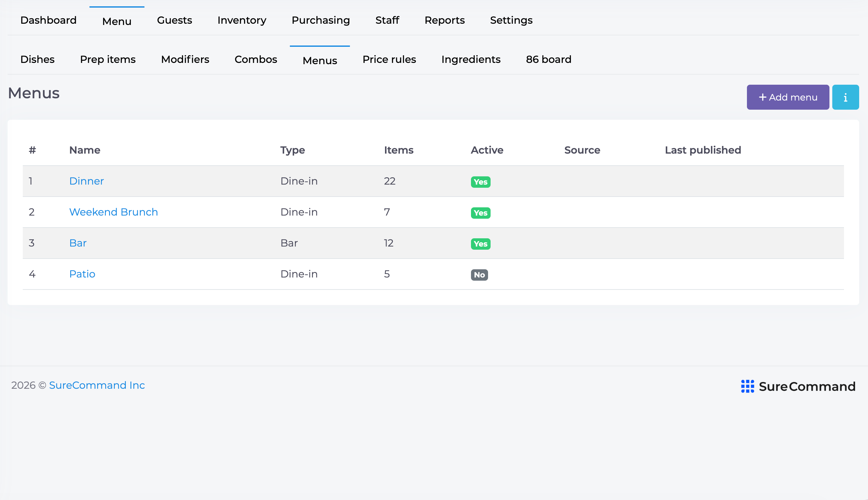Open the Dinner menu link
The width and height of the screenshot is (868, 500).
(x=87, y=181)
